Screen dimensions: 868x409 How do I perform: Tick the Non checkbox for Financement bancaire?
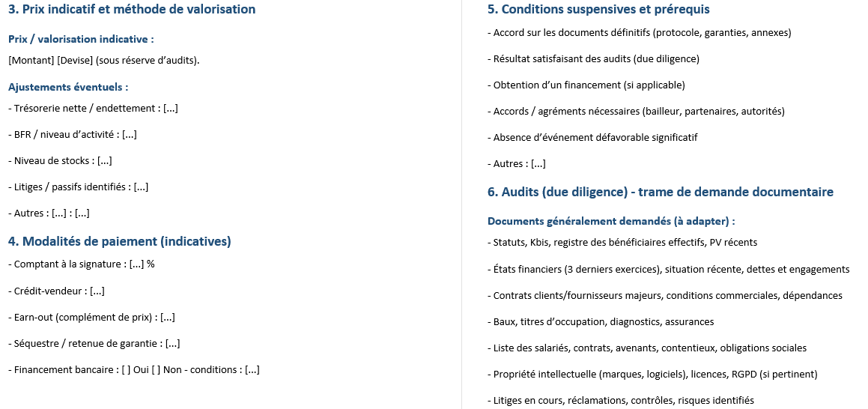155,370
